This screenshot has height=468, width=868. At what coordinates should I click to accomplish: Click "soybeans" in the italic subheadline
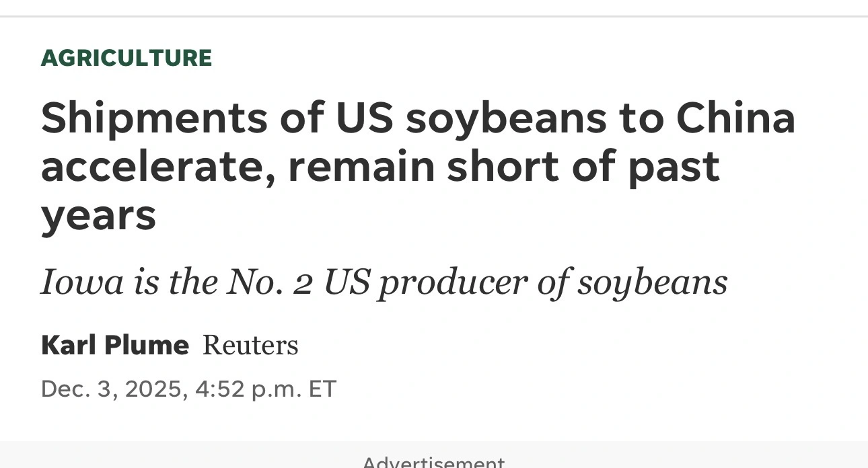click(x=653, y=283)
